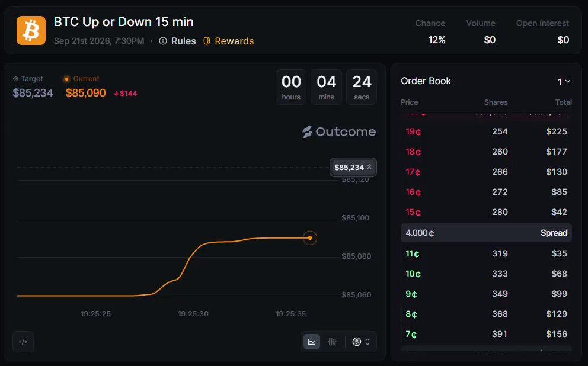Click the current price marker on chart
This screenshot has height=366, width=588.
coord(310,238)
